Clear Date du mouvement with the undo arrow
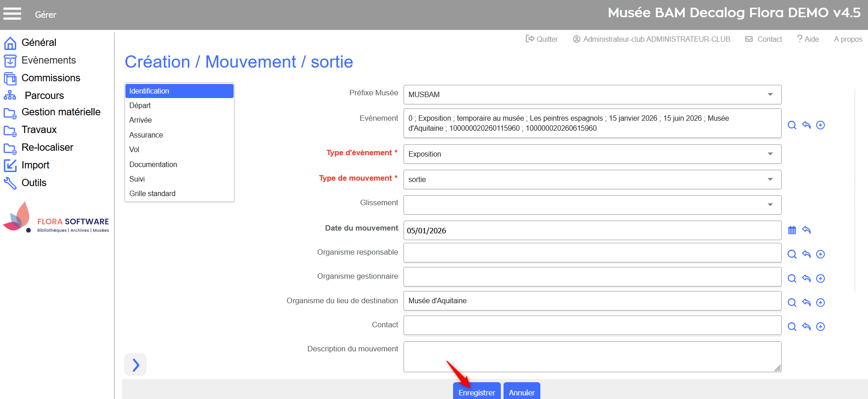 click(806, 230)
